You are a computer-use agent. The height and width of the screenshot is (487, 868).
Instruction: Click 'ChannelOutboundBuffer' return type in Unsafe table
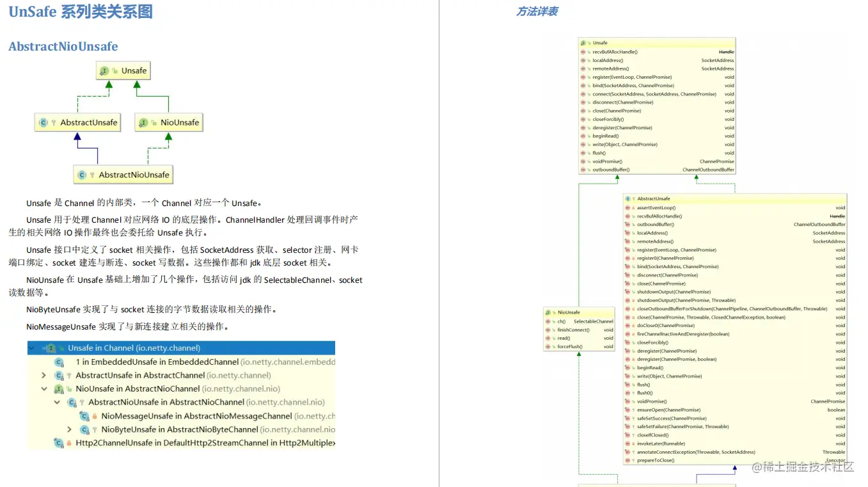708,170
